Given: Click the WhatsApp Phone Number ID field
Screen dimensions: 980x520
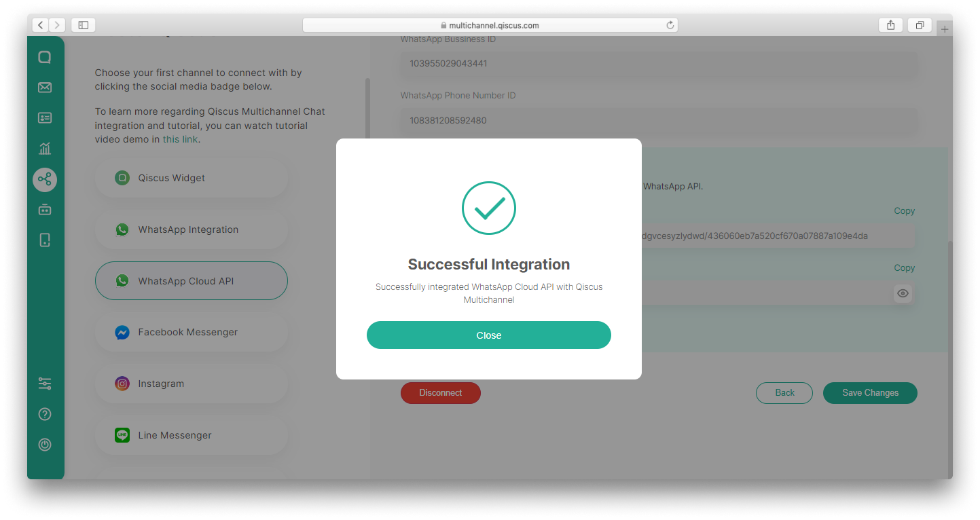Looking at the screenshot, I should click(x=659, y=121).
